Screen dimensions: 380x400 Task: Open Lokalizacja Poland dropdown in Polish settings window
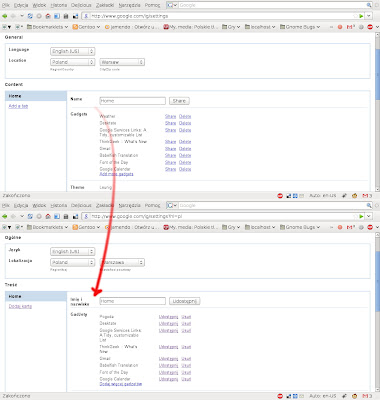[x=72, y=263]
